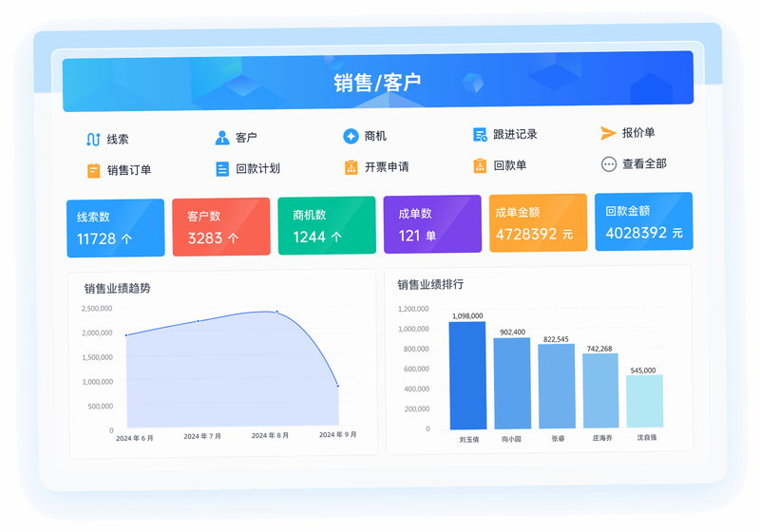Click the 跟进记录 document icon

pyautogui.click(x=480, y=135)
